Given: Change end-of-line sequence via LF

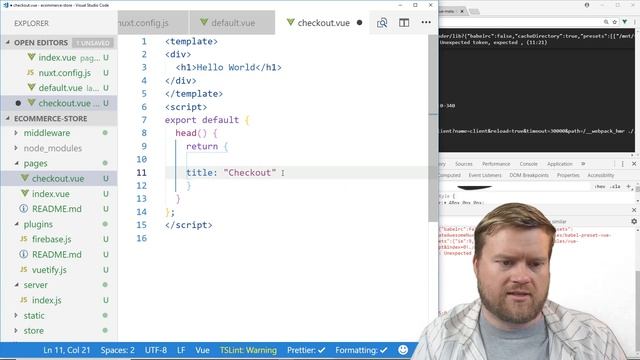Looking at the screenshot, I should click(x=181, y=350).
